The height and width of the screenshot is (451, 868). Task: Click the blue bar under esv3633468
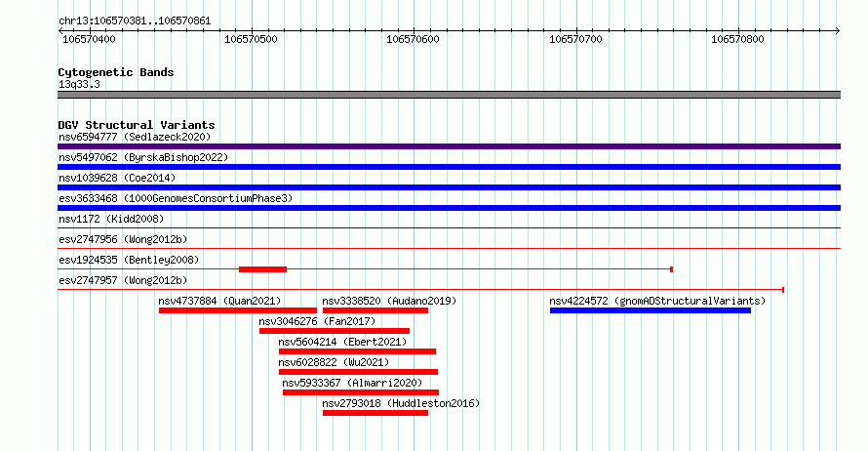tap(449, 208)
